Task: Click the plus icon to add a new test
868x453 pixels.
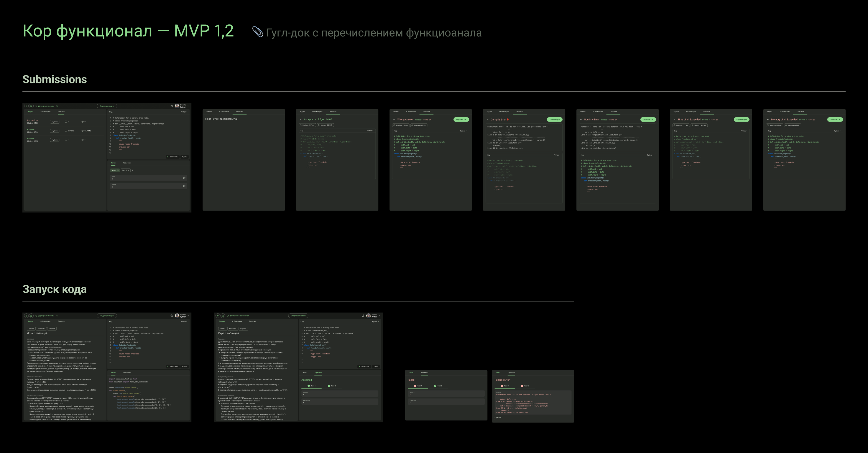Action: click(x=133, y=170)
